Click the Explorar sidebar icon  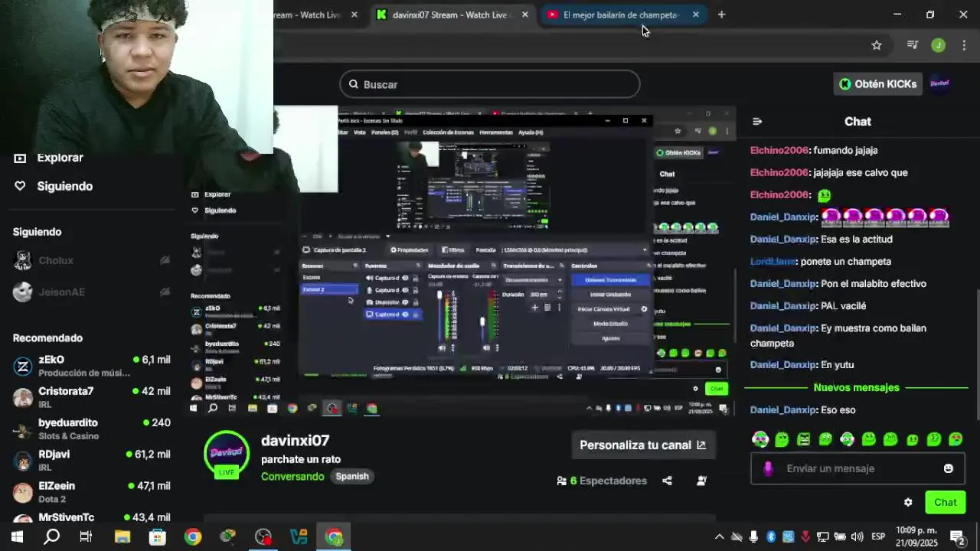(x=20, y=158)
